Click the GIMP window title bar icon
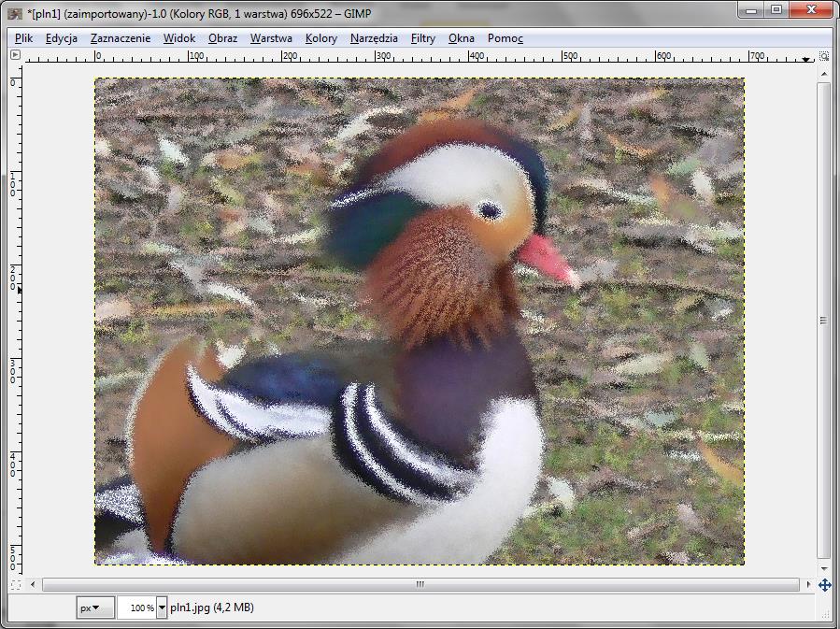This screenshot has height=629, width=840. (x=16, y=13)
